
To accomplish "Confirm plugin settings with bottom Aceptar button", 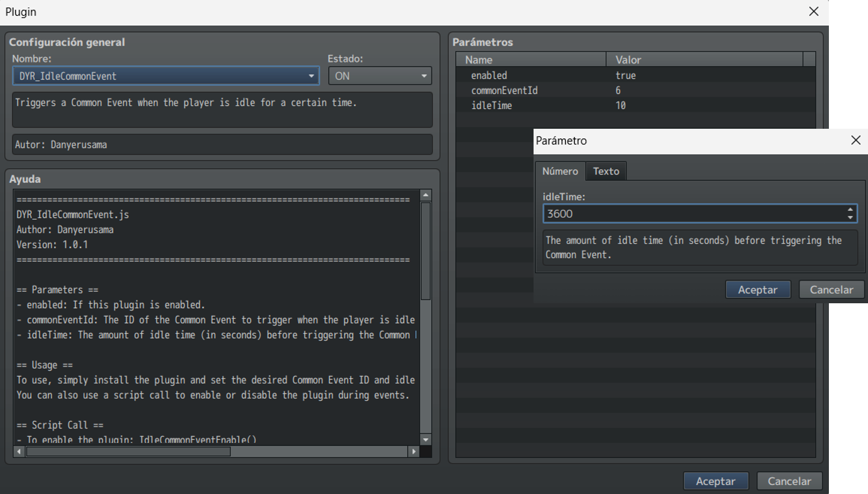I will 715,481.
